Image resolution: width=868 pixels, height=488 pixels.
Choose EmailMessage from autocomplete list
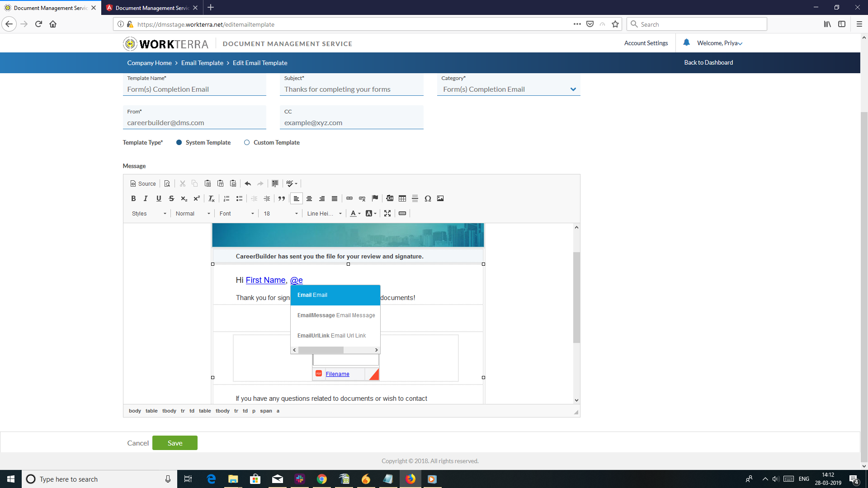[335, 315]
